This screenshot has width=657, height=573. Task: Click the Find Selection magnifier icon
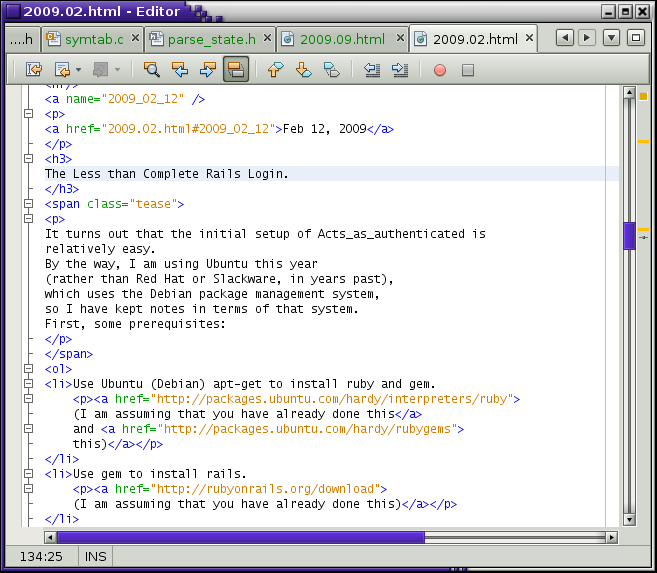pyautogui.click(x=152, y=70)
